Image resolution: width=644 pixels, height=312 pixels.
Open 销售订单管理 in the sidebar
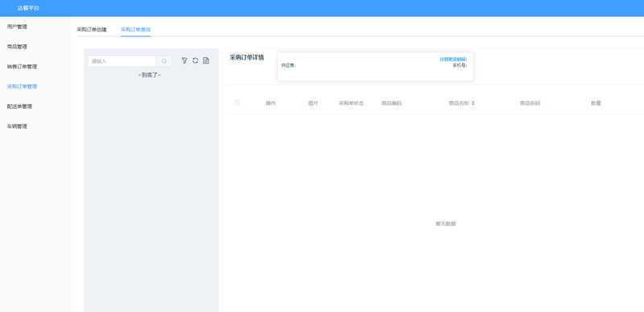(x=23, y=67)
